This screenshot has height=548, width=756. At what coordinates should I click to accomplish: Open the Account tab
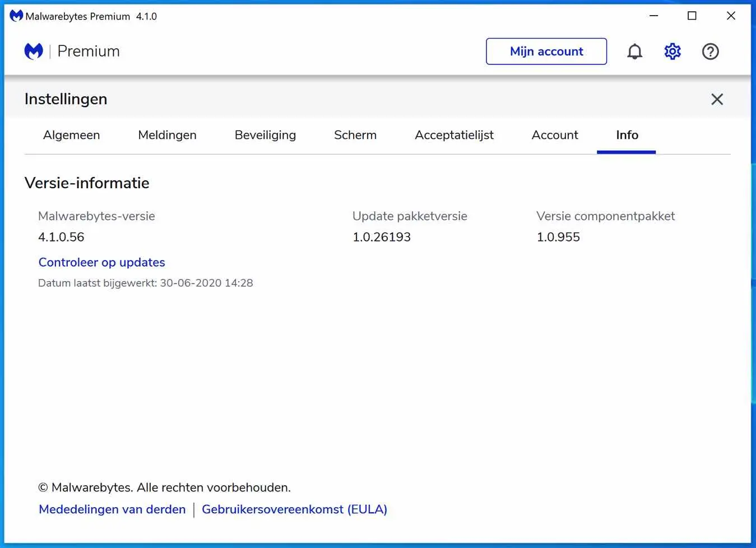tap(555, 135)
